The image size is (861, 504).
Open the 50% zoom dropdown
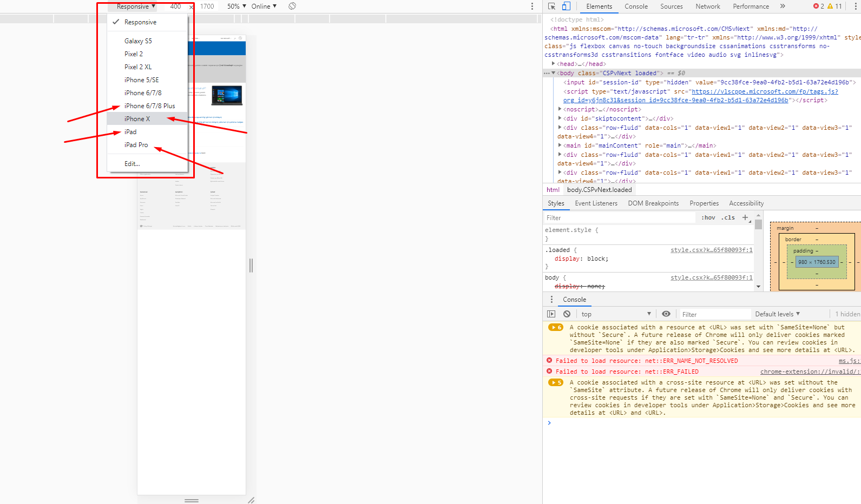point(236,6)
